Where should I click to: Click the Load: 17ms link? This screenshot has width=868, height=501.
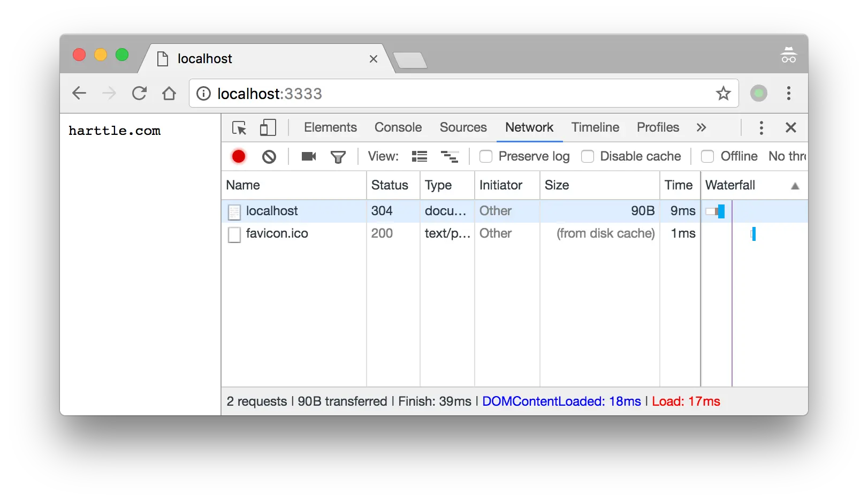(x=686, y=401)
